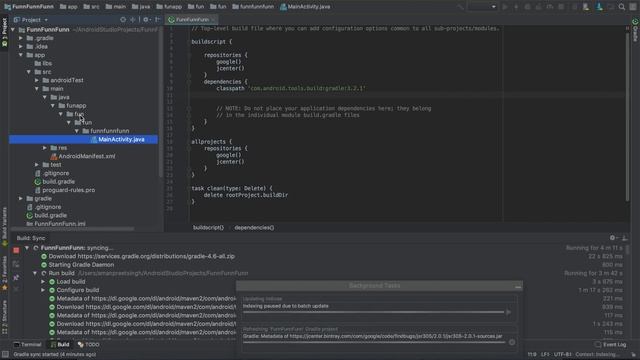Expand the res folder

pyautogui.click(x=45, y=148)
